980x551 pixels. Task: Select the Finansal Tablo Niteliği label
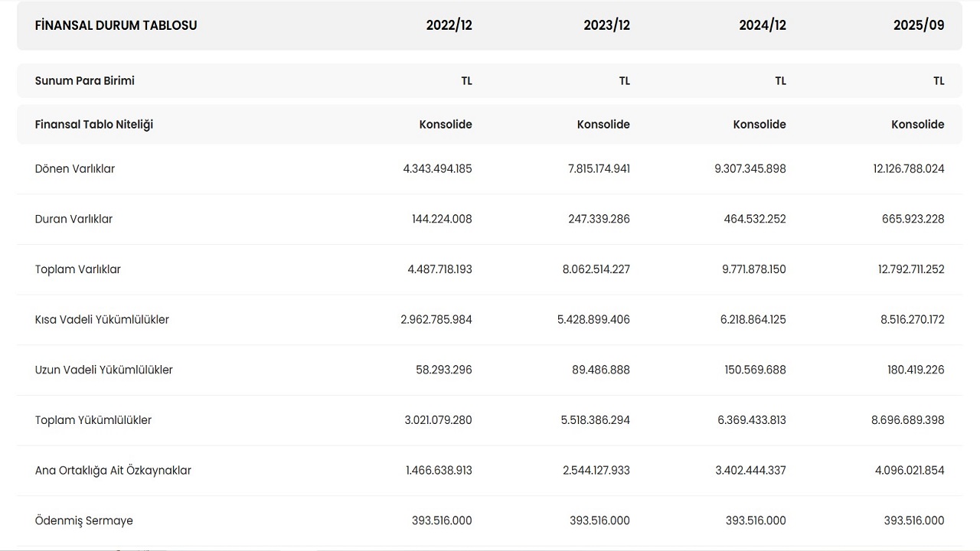tap(94, 125)
